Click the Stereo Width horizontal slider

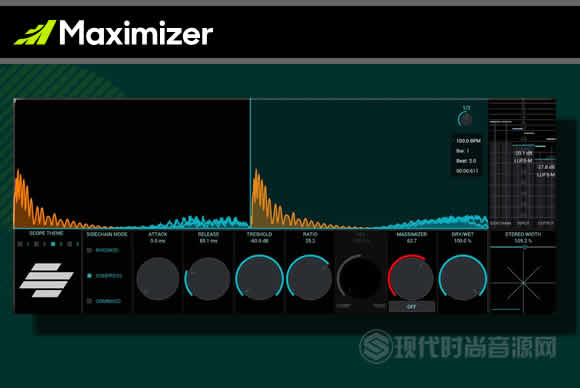523,247
